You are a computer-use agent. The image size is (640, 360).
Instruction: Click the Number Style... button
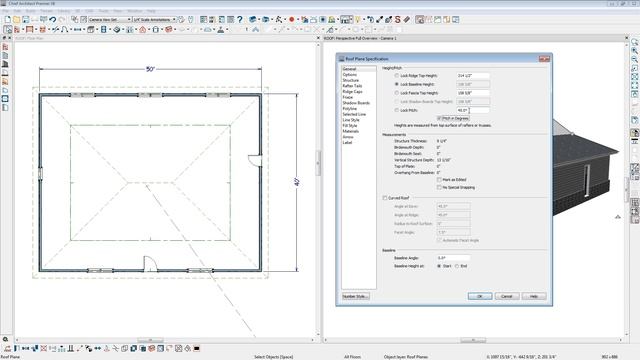[356, 296]
